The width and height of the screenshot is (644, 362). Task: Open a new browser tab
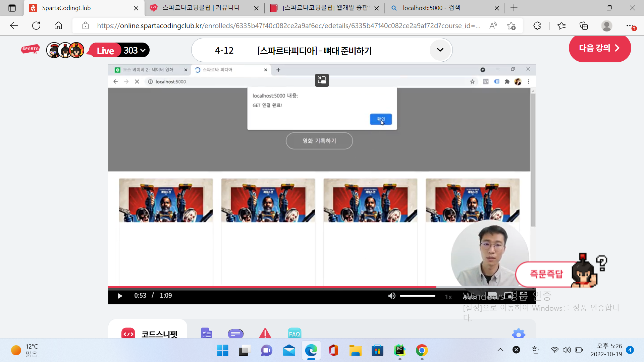[514, 8]
